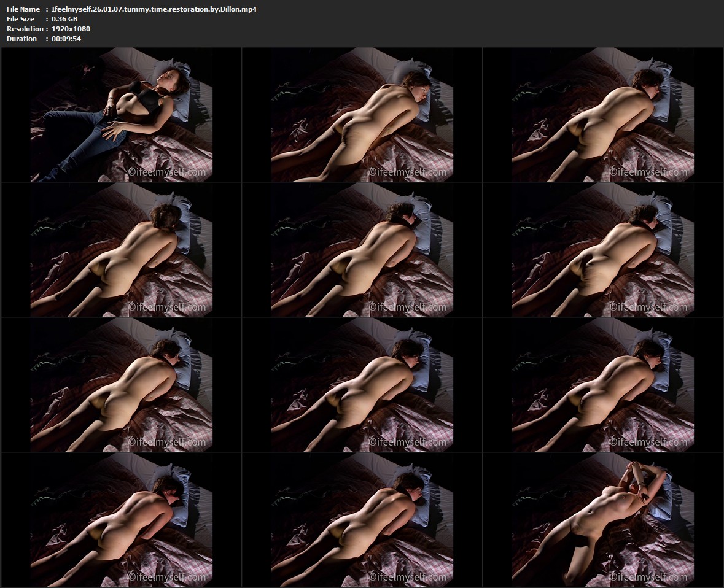Choose the first thumbnail in row three

[x=122, y=385]
